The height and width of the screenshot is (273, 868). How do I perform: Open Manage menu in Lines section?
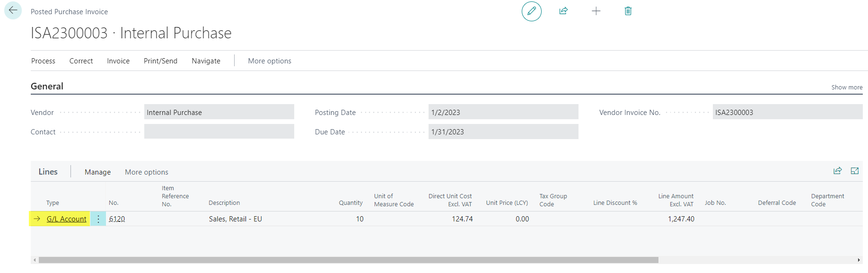97,172
